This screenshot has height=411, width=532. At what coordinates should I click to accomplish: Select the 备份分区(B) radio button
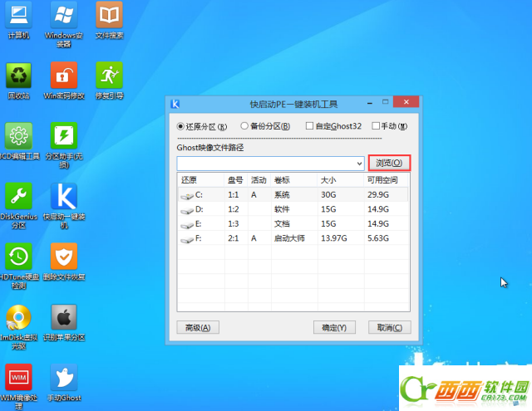(244, 126)
